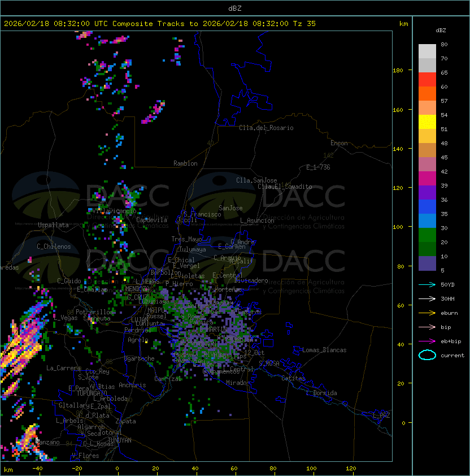Click the pink bip arrow in legend
This screenshot has width=470, height=476.
(427, 327)
